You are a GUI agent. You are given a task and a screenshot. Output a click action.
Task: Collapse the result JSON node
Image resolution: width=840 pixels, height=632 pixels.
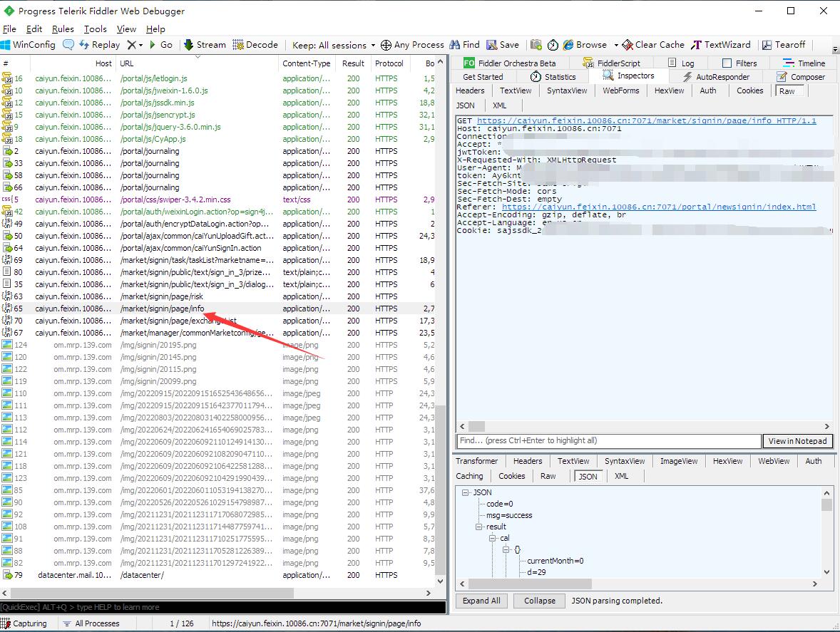point(478,527)
